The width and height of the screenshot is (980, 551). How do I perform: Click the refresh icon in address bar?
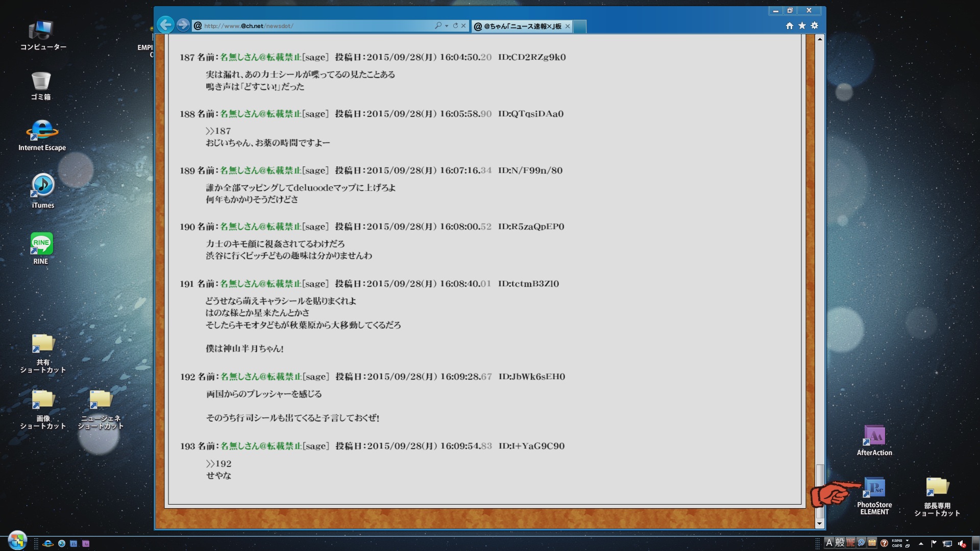point(455,26)
